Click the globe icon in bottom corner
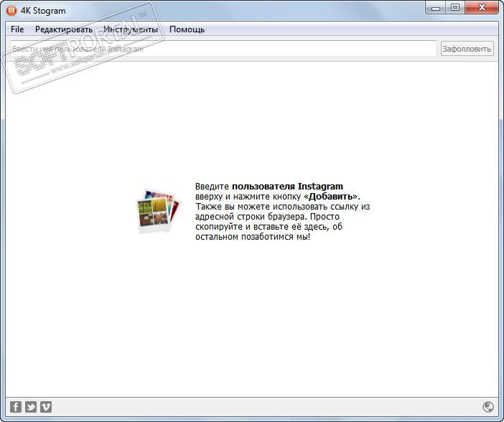The width and height of the screenshot is (504, 422). point(488,407)
